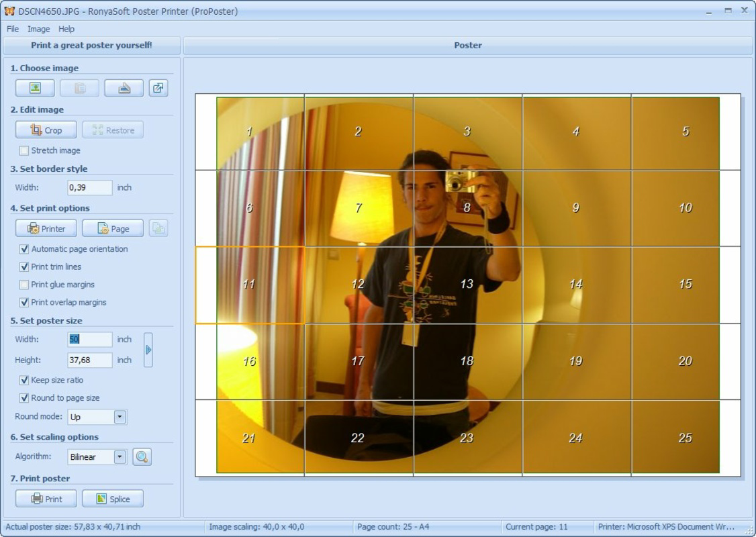
Task: Select poster page 22 tile
Action: pos(359,438)
